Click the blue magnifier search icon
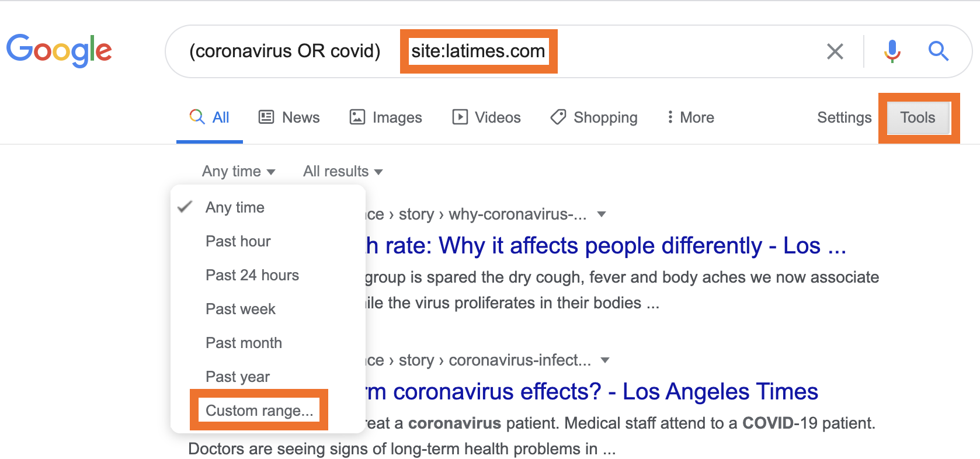Viewport: 980px width, 459px height. point(938,51)
